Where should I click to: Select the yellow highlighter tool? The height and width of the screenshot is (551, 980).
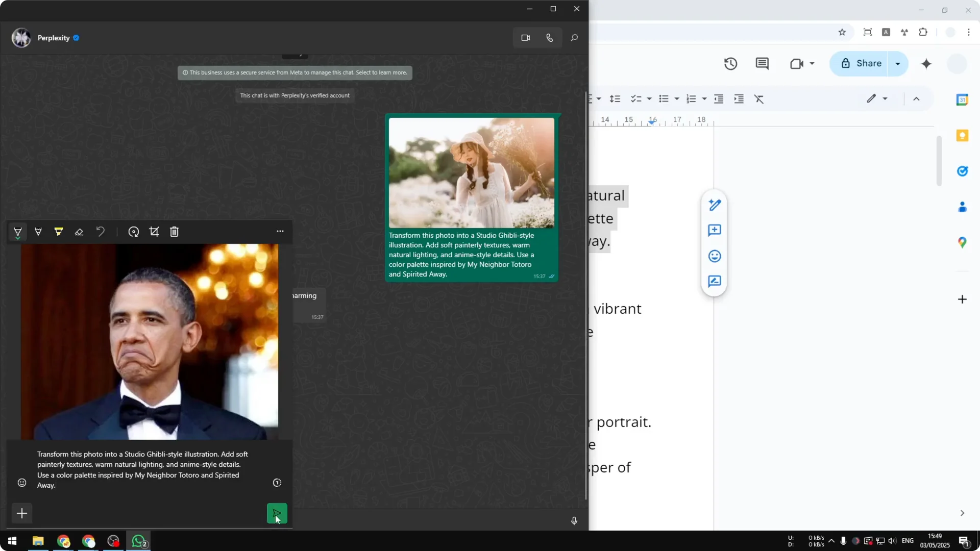click(59, 232)
